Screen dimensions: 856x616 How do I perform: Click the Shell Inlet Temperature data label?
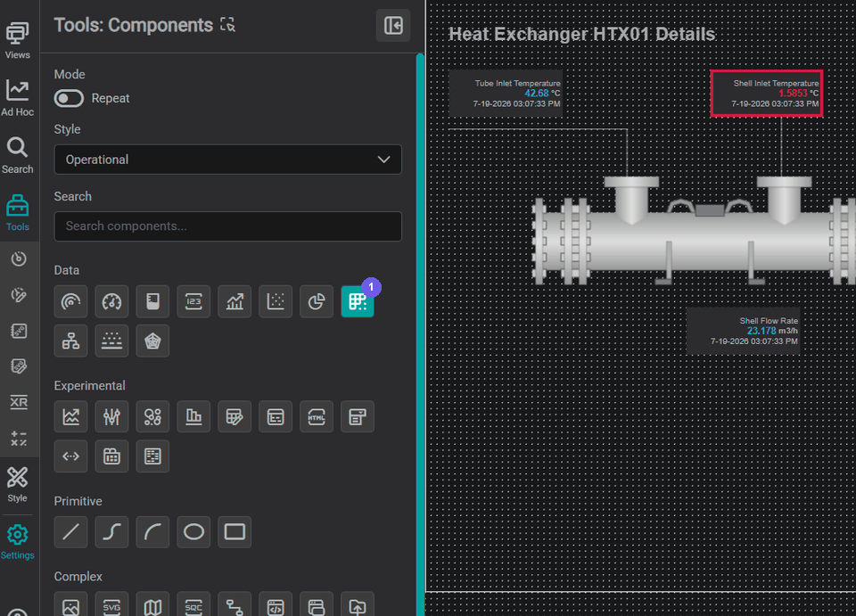pyautogui.click(x=767, y=94)
